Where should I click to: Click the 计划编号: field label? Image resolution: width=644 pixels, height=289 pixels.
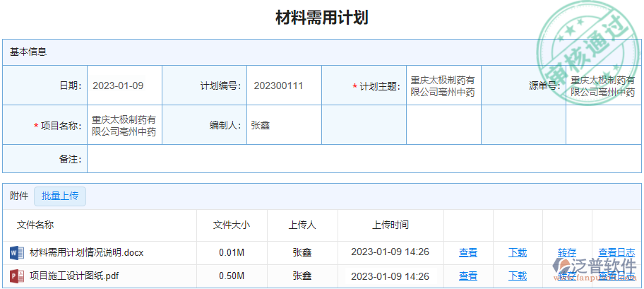coord(220,86)
